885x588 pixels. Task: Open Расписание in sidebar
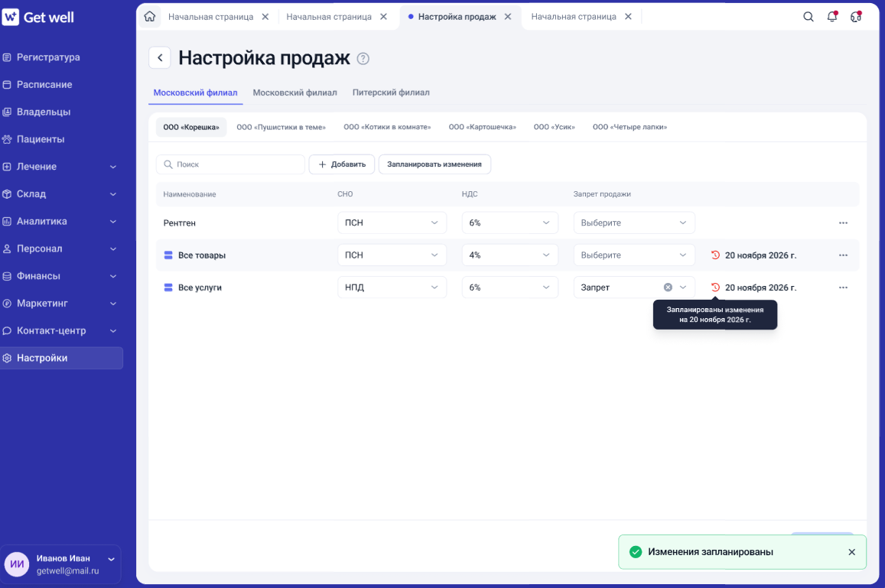tap(44, 85)
